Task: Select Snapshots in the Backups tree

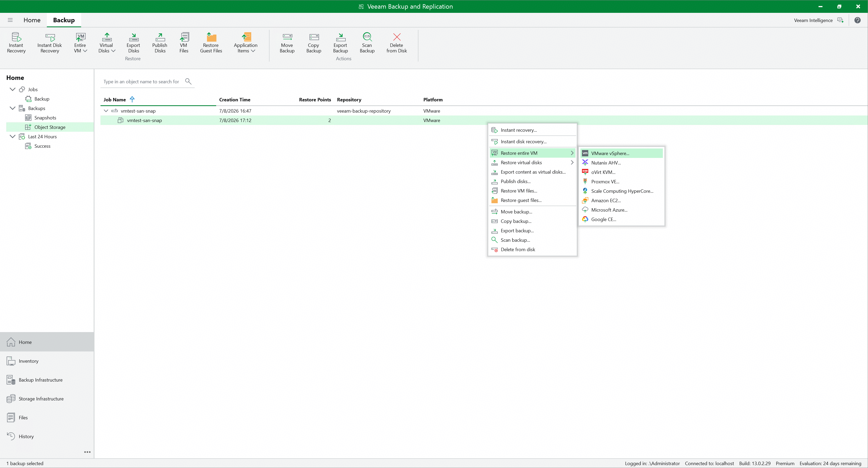Action: (45, 118)
